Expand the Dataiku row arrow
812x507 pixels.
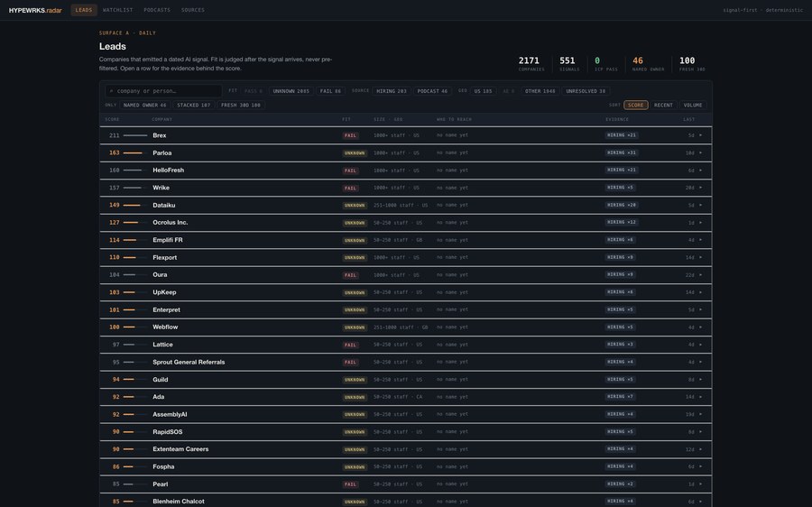(x=701, y=205)
